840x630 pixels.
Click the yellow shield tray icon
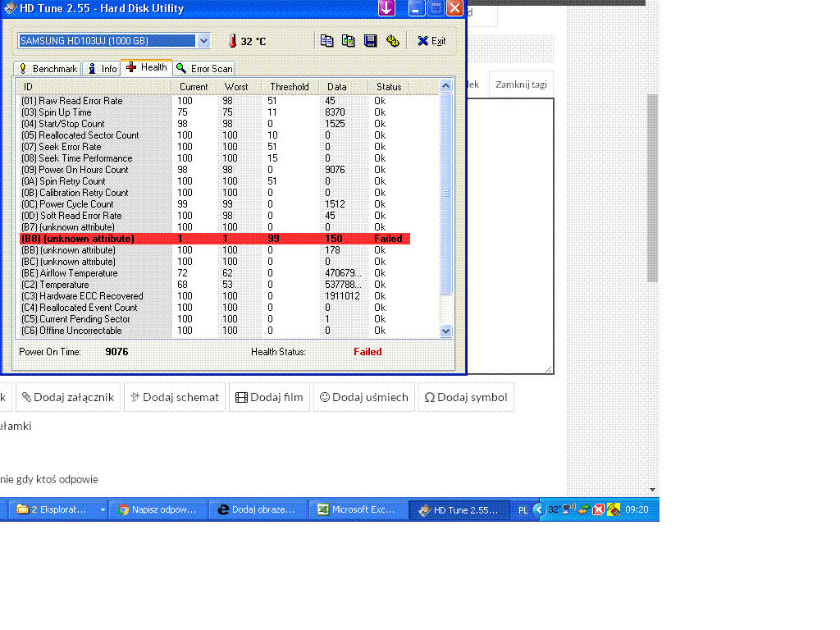coord(614,509)
